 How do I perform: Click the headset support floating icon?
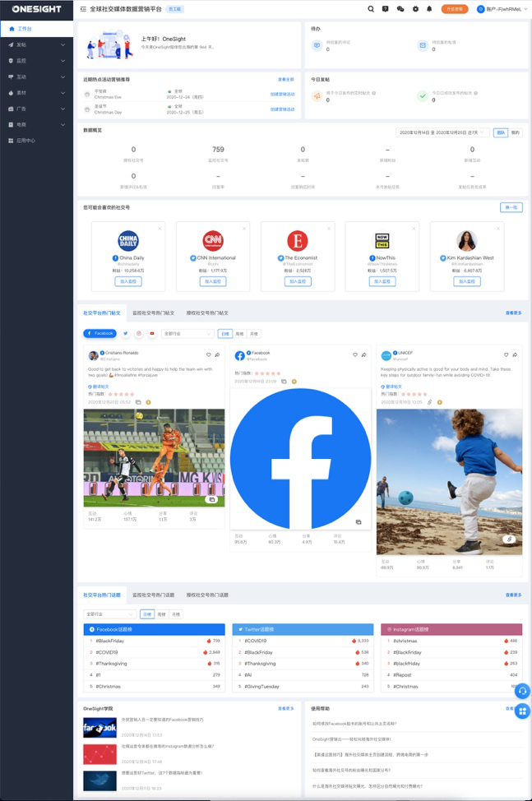point(522,691)
